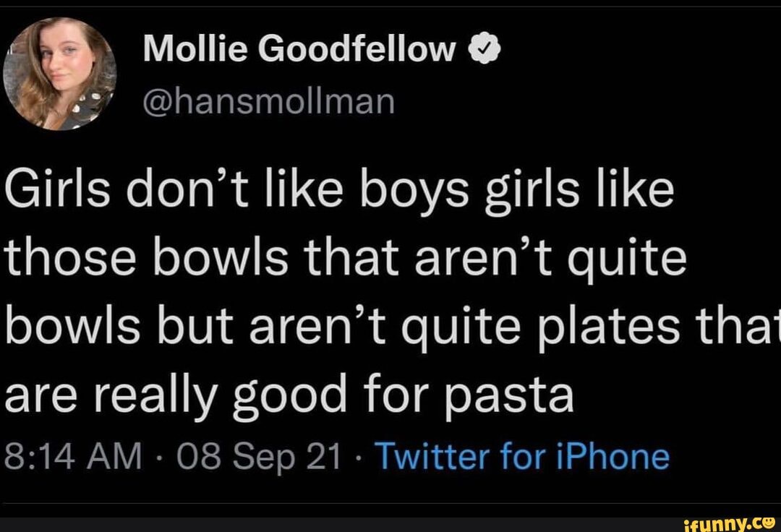Select the display name Mollie Goodfellow
This screenshot has width=781, height=532.
coord(297,48)
